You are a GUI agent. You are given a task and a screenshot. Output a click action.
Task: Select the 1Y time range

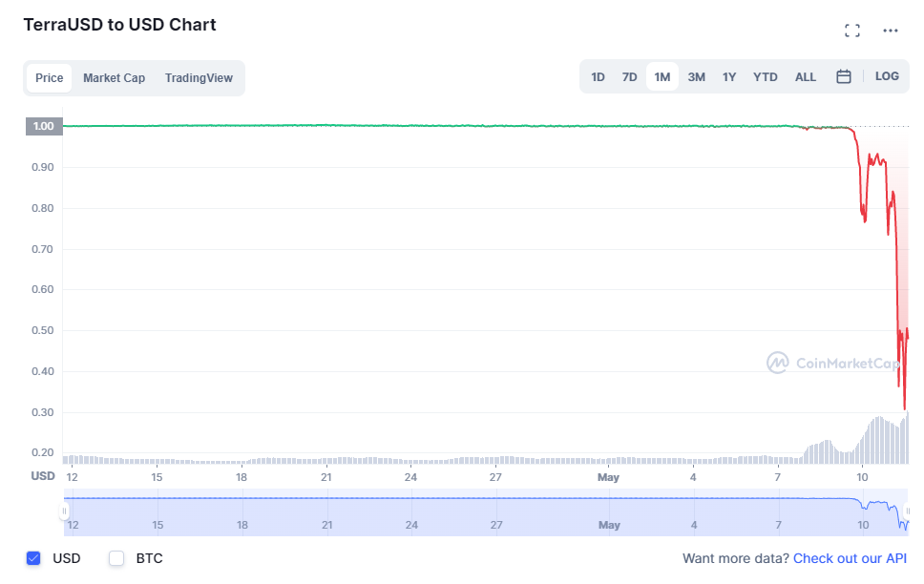tap(729, 76)
